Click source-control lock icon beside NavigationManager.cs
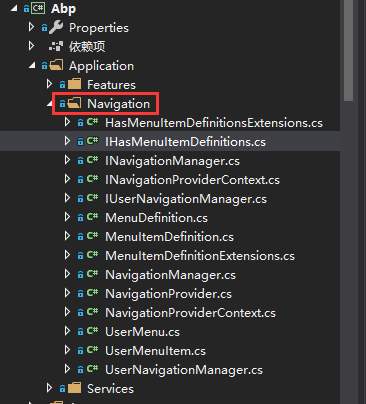The width and height of the screenshot is (366, 404). [x=80, y=275]
